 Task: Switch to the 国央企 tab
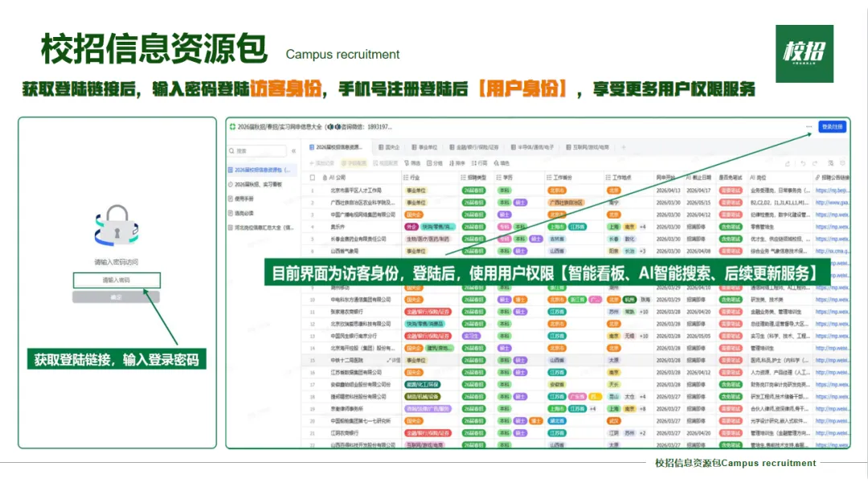389,147
